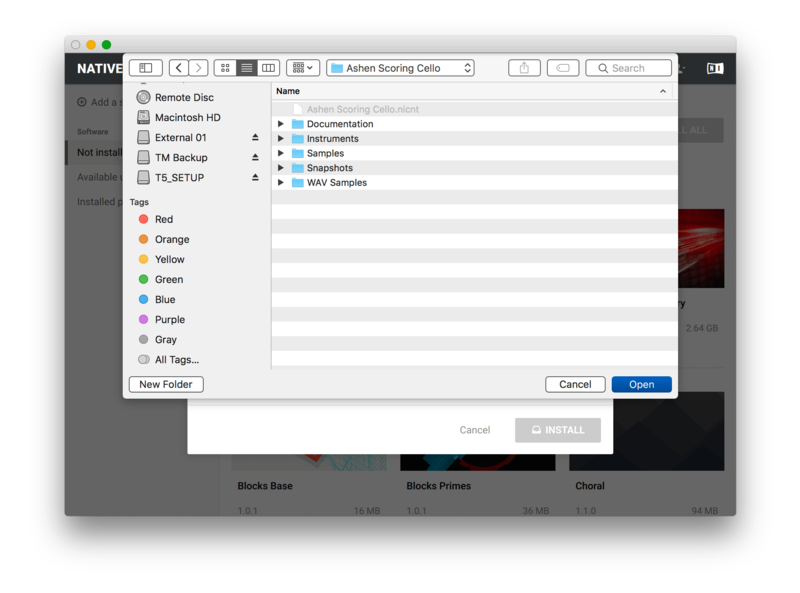Select the Instruments folder row
The image size is (800, 593).
click(474, 139)
